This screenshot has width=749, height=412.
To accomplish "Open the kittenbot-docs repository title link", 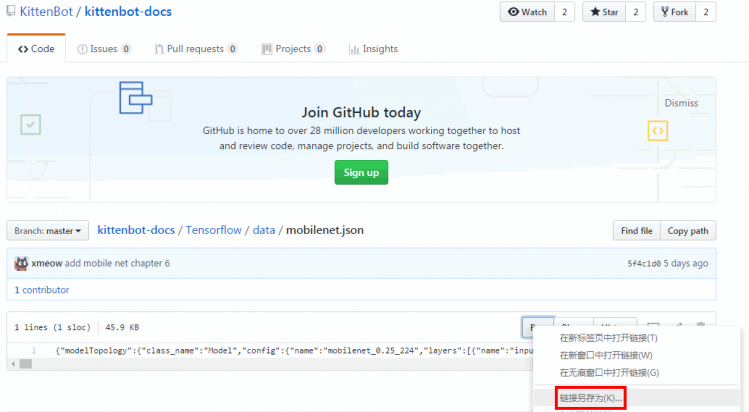I will pyautogui.click(x=128, y=11).
